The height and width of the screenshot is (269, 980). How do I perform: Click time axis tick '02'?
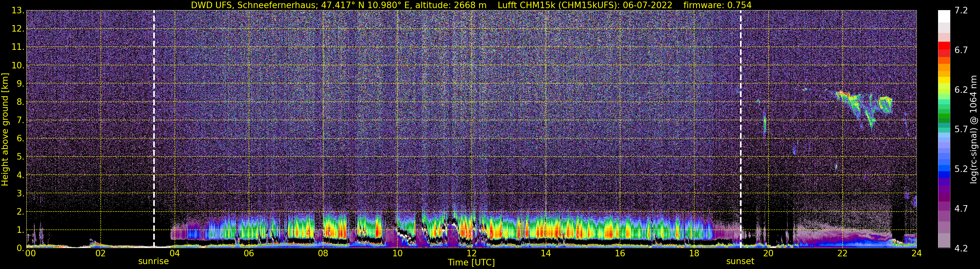100,253
